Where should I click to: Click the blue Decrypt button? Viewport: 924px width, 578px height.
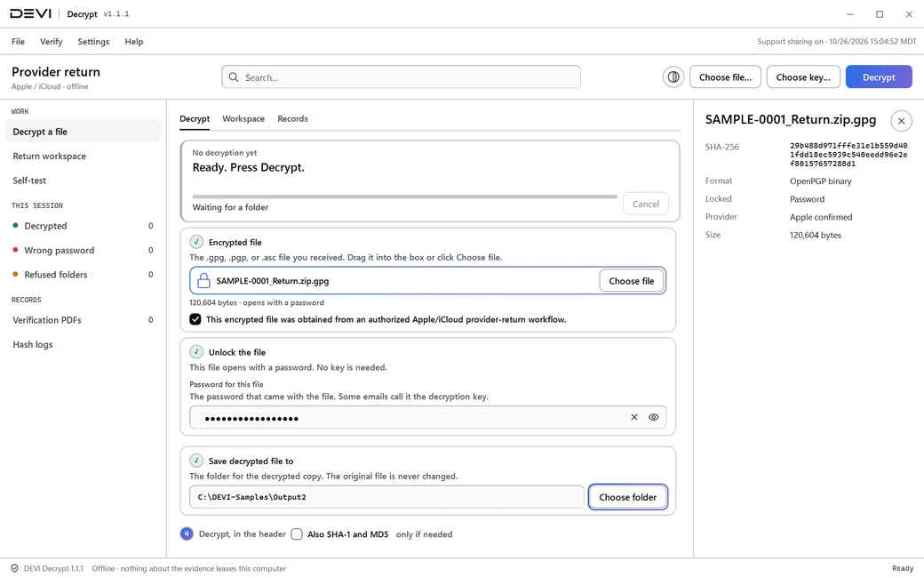879,77
